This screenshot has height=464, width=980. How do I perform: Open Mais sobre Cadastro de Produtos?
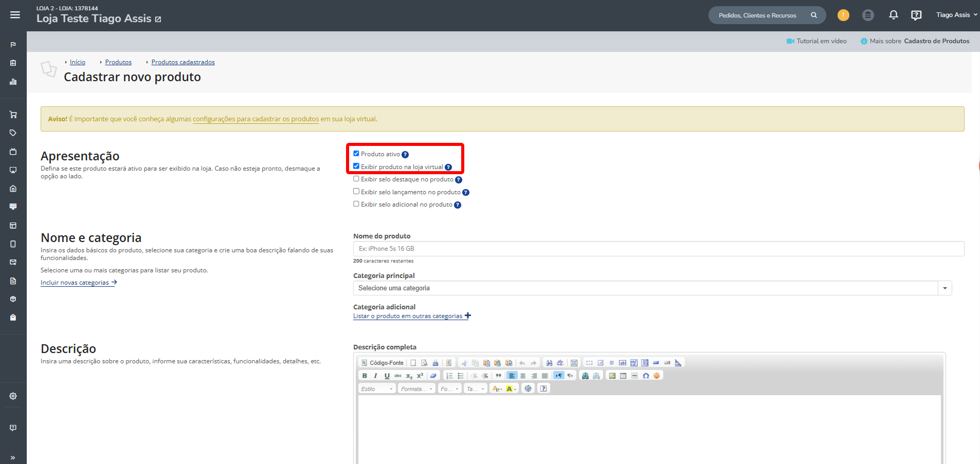click(915, 41)
